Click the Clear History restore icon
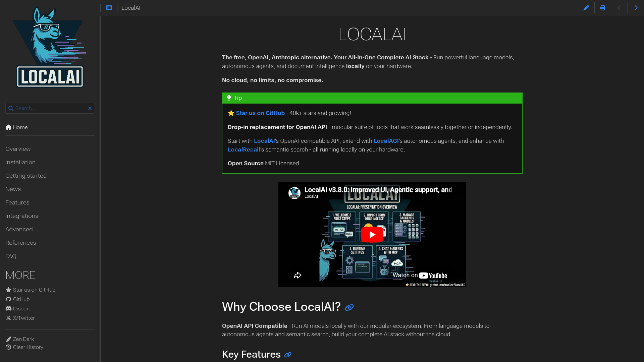Image resolution: width=644 pixels, height=362 pixels. (8, 347)
